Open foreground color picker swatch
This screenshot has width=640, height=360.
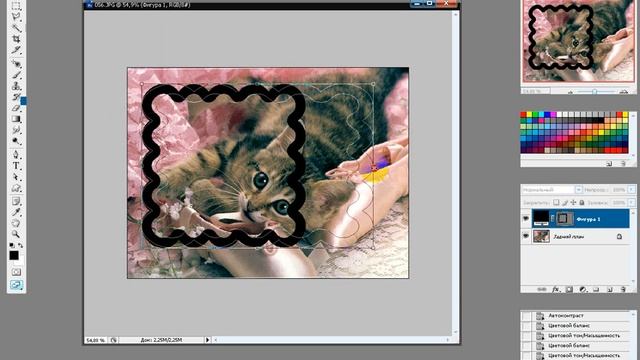pyautogui.click(x=14, y=256)
